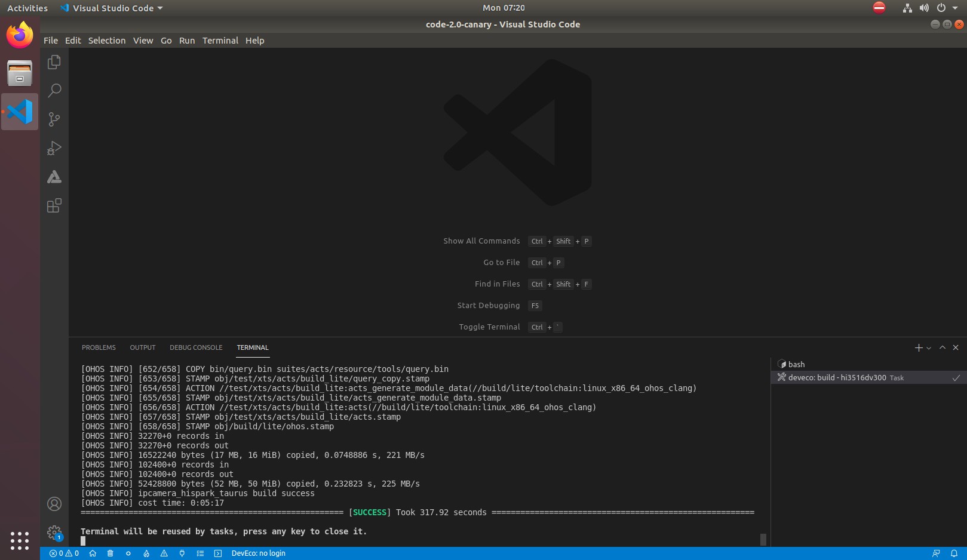Click the circle build icon in status bar
Screen dimensions: 967x560
[x=128, y=553]
